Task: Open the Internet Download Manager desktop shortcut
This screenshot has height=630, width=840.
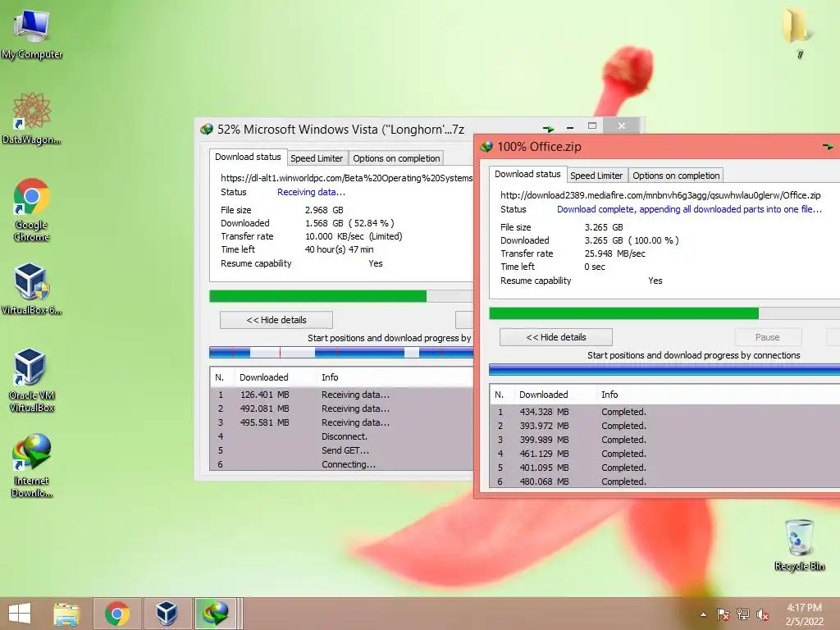Action: [x=32, y=465]
